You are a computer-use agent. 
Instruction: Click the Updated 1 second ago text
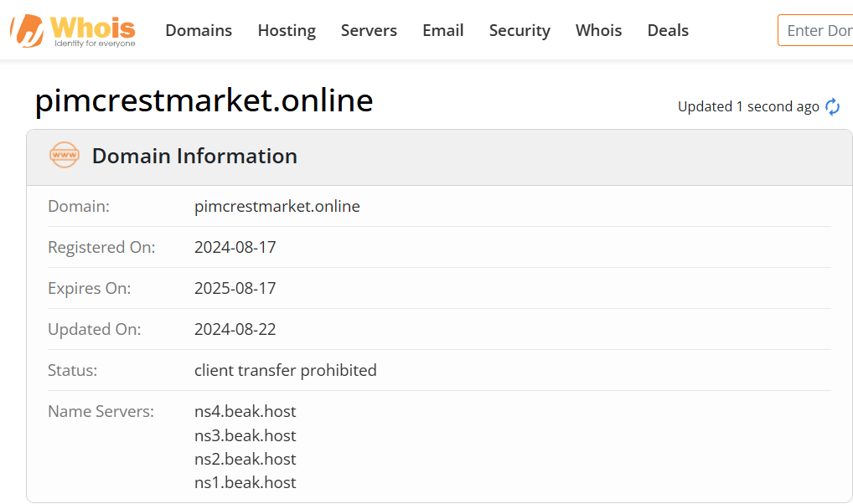tap(748, 106)
